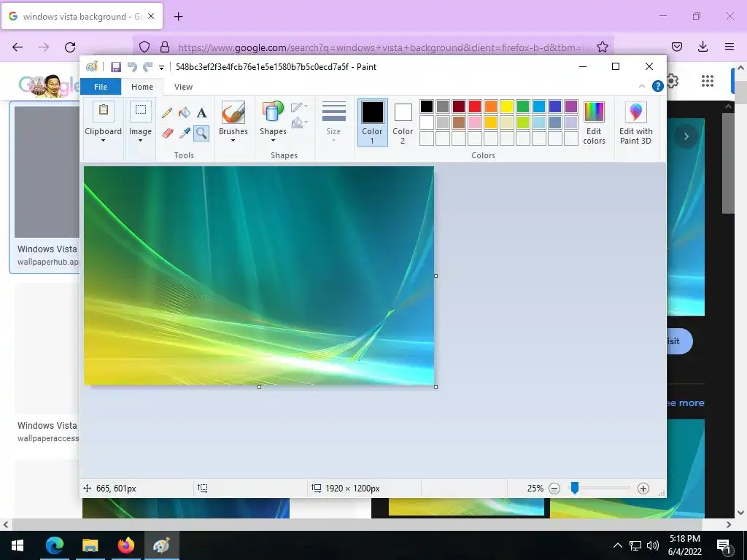Click the zoom in plus button

pyautogui.click(x=643, y=489)
